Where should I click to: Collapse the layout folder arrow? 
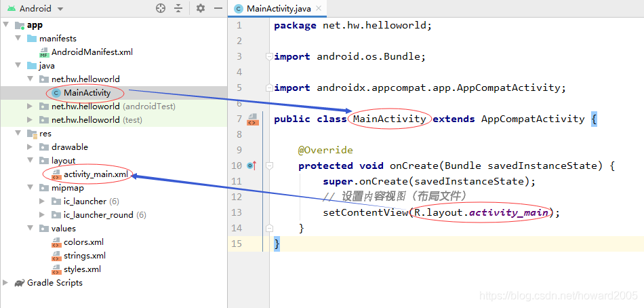pyautogui.click(x=31, y=160)
